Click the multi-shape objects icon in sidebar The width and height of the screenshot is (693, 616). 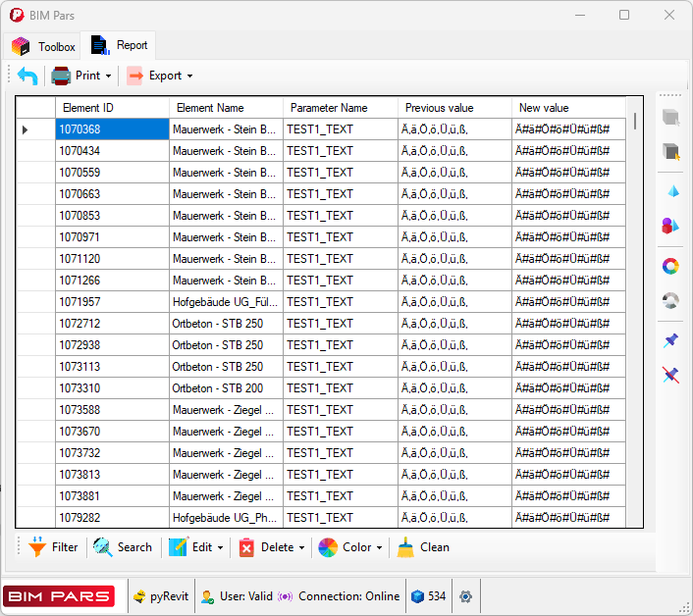[671, 226]
